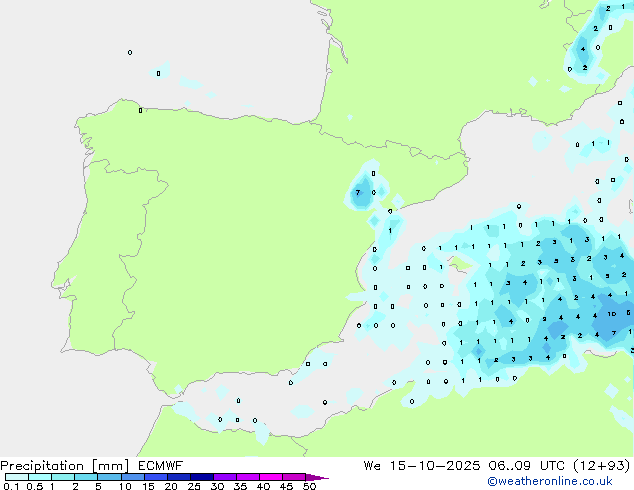634x490 pixels.
Task: Pick the 5–10 mm legend swatch
Action: point(109,477)
